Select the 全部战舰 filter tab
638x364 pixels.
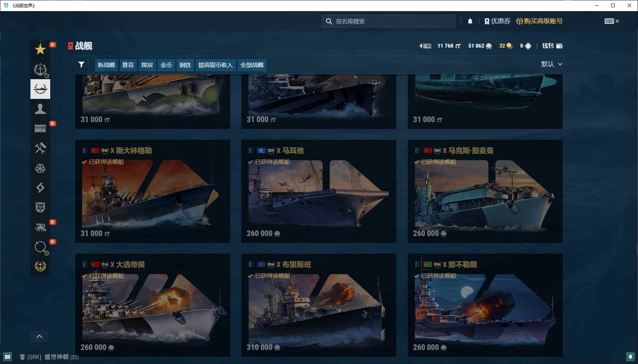pos(252,65)
